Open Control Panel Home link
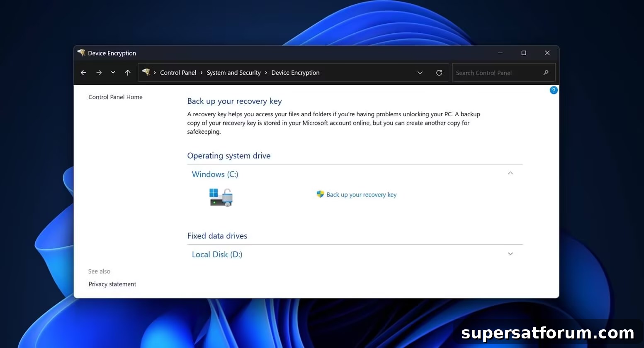The image size is (644, 348). click(x=115, y=97)
